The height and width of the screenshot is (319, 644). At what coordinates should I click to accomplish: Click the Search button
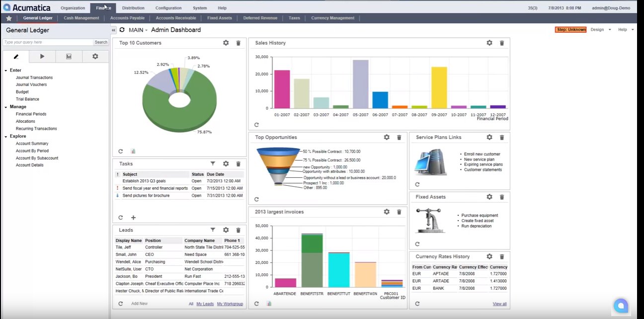pyautogui.click(x=101, y=42)
